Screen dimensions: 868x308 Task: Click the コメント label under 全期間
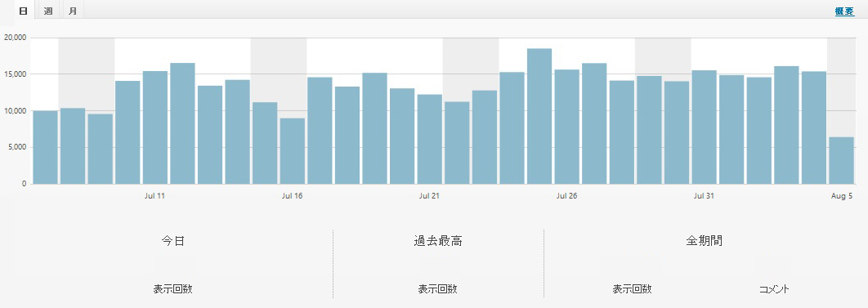[774, 289]
